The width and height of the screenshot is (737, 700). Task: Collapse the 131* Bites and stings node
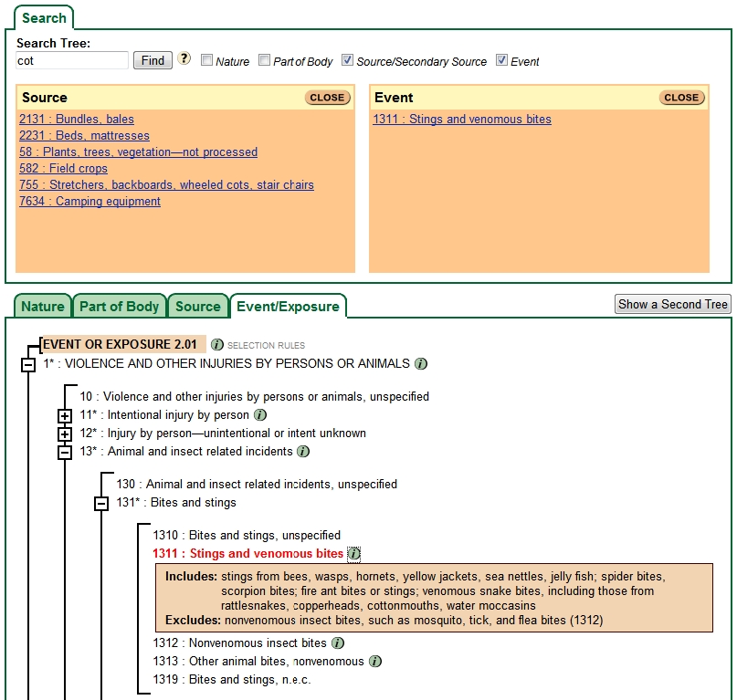tap(101, 504)
